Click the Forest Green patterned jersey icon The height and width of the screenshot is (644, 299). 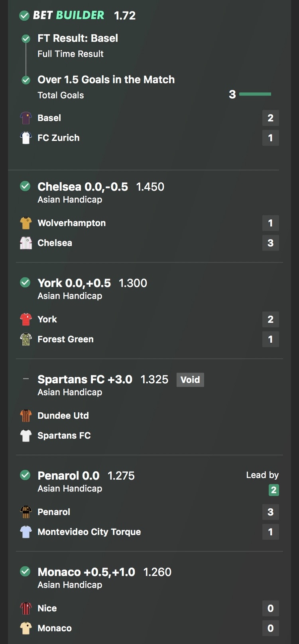[26, 339]
